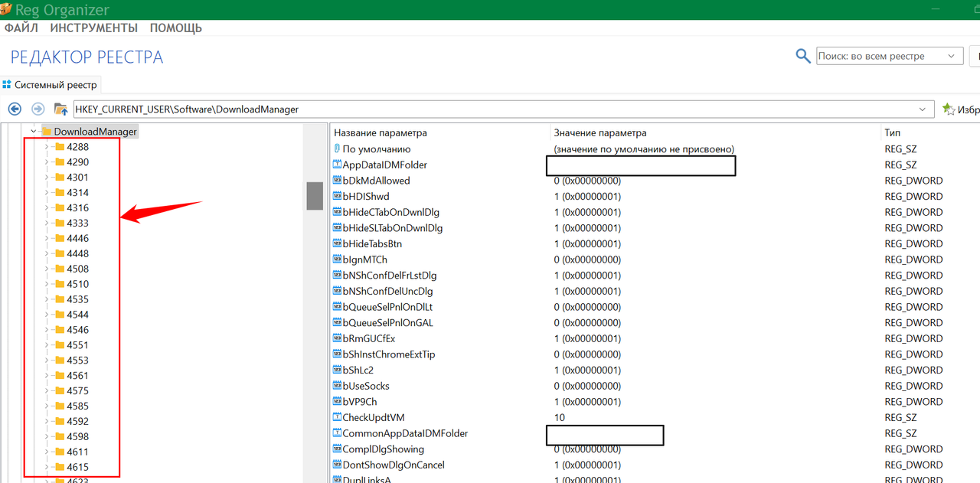Viewport: 980px width, 483px height.
Task: Select the DontShowDlgOnCancel parameter name
Action: click(394, 465)
